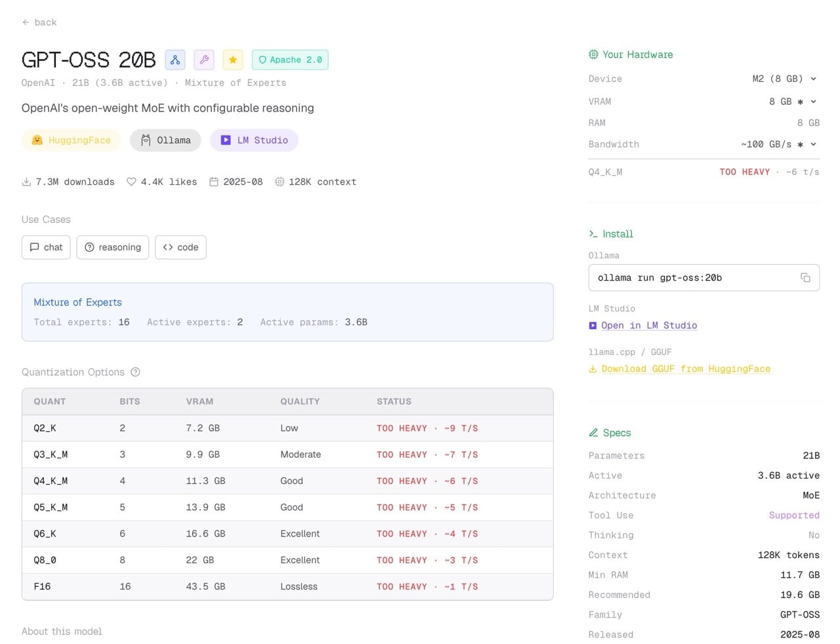This screenshot has width=840, height=644.
Task: Switch to the LM Studio tab
Action: (254, 140)
